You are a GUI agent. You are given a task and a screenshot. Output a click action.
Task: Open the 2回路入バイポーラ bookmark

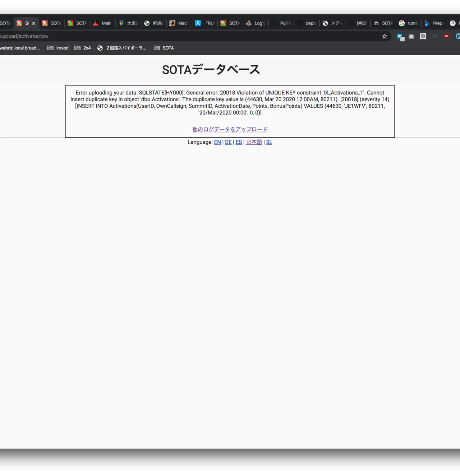[x=122, y=48]
